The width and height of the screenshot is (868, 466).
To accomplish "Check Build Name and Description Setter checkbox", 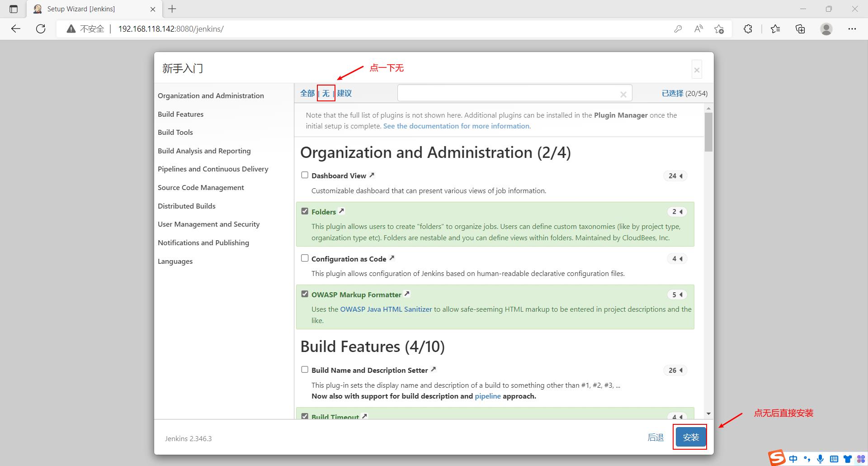I will click(x=305, y=369).
